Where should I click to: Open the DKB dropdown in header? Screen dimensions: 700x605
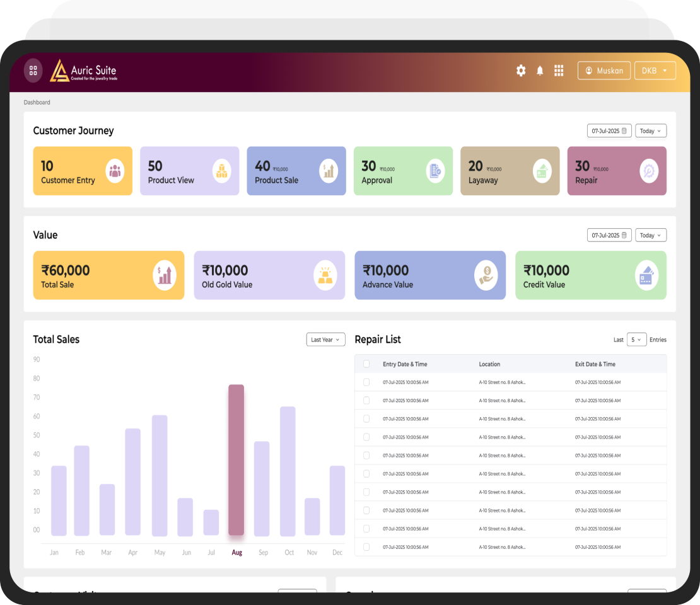[x=655, y=71]
